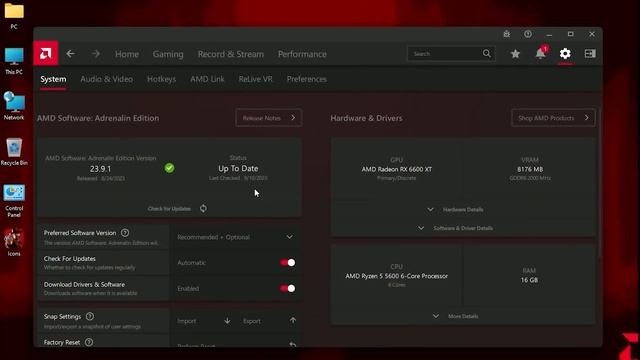This screenshot has width=640, height=360.
Task: Open favorites star icon
Action: click(515, 53)
